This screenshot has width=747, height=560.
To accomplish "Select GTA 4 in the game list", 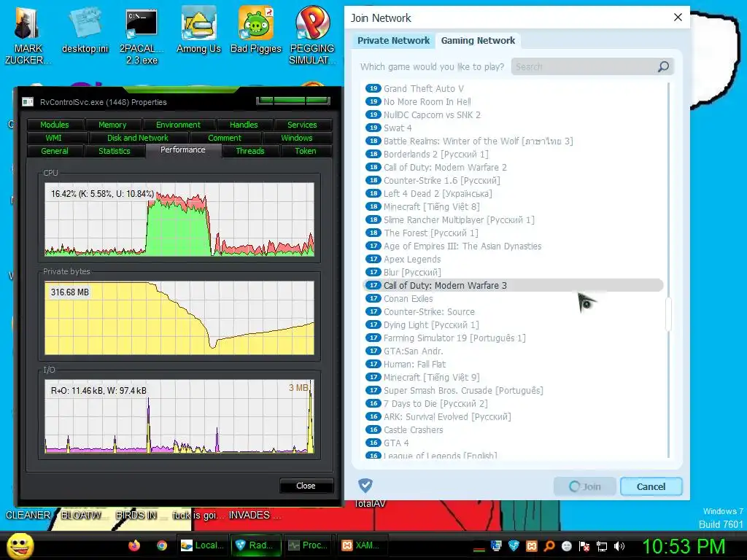I will (x=513, y=443).
